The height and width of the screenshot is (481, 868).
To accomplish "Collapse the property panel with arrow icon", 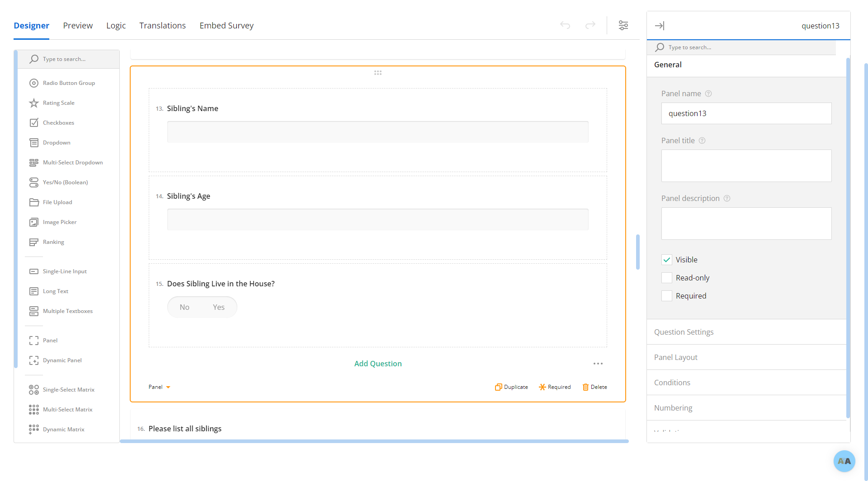I will [x=660, y=26].
